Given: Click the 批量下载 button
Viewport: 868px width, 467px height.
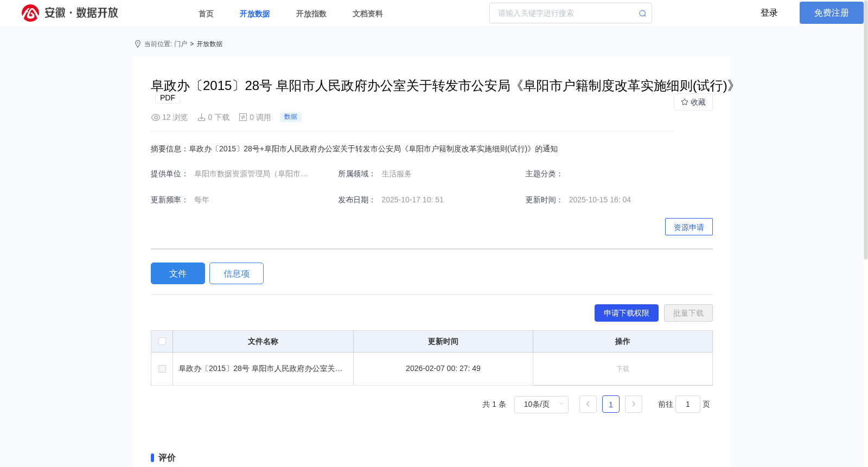Looking at the screenshot, I should tap(688, 313).
